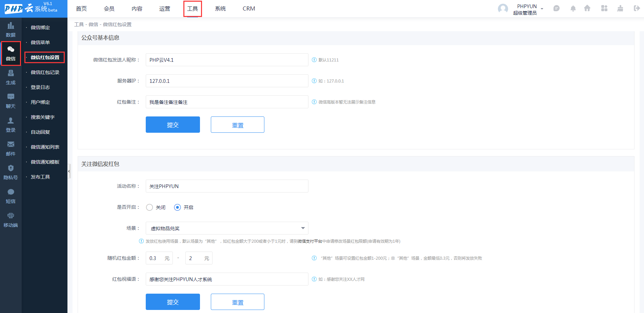
Task: Open the apps grid icon
Action: click(604, 8)
